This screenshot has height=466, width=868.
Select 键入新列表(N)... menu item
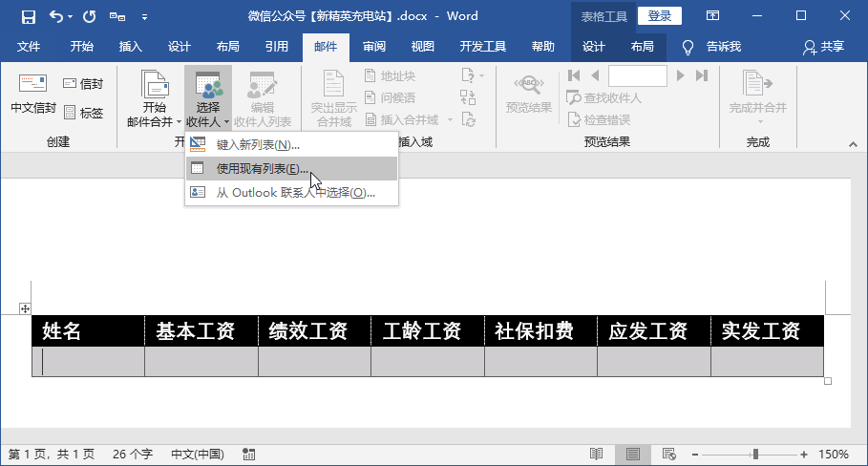click(292, 145)
